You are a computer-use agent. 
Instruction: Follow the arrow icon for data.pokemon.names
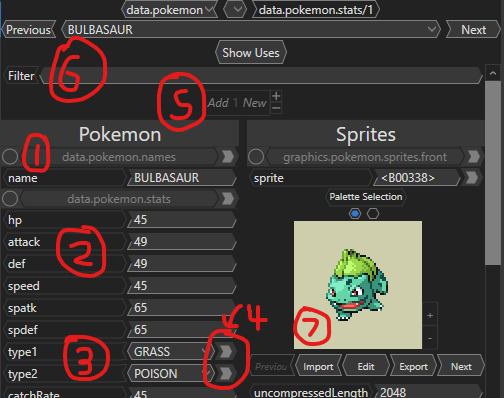coord(228,157)
